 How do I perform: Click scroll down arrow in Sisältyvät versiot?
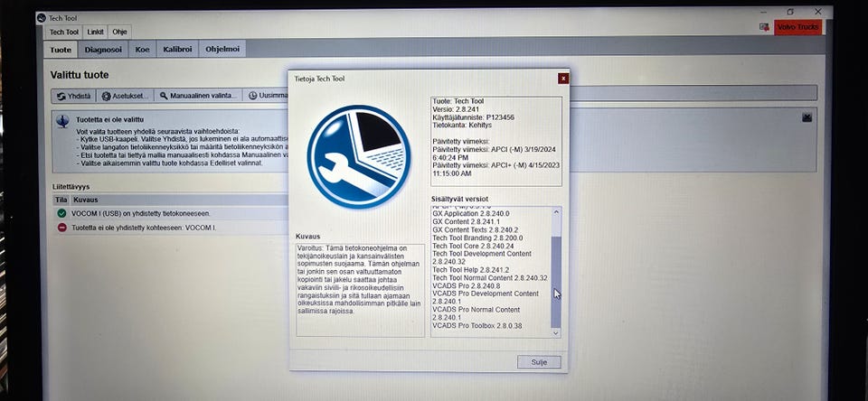point(556,333)
